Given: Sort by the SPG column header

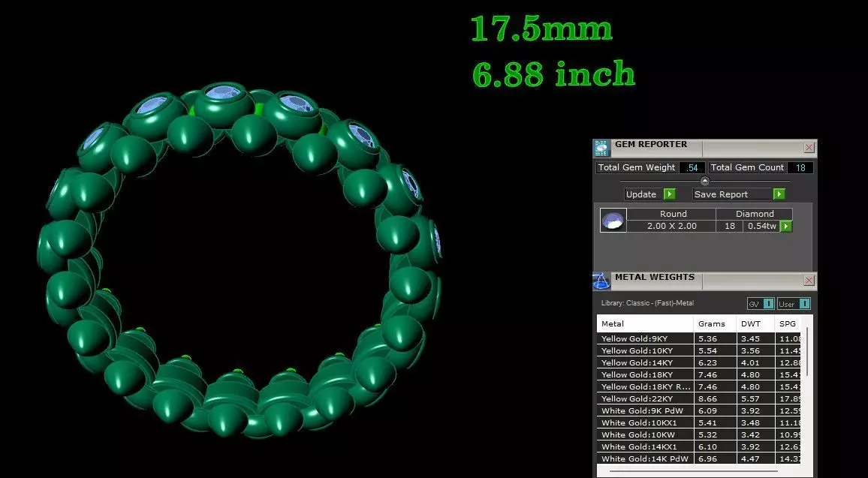Looking at the screenshot, I should [789, 323].
